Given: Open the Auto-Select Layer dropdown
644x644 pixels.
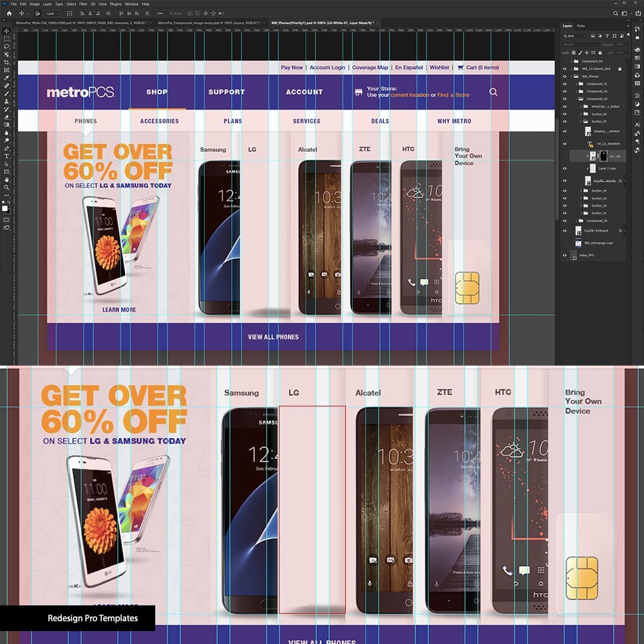Looking at the screenshot, I should pos(52,13).
